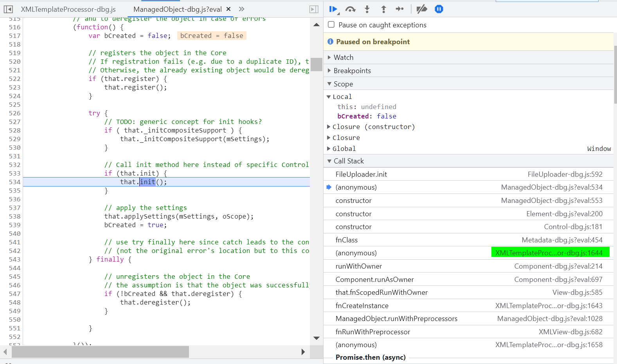This screenshot has height=364, width=617.
Task: Resume script execution with play icon
Action: (333, 9)
